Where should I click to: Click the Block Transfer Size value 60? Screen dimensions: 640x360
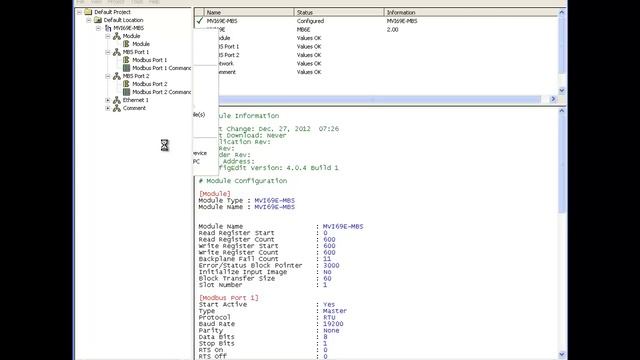point(327,278)
